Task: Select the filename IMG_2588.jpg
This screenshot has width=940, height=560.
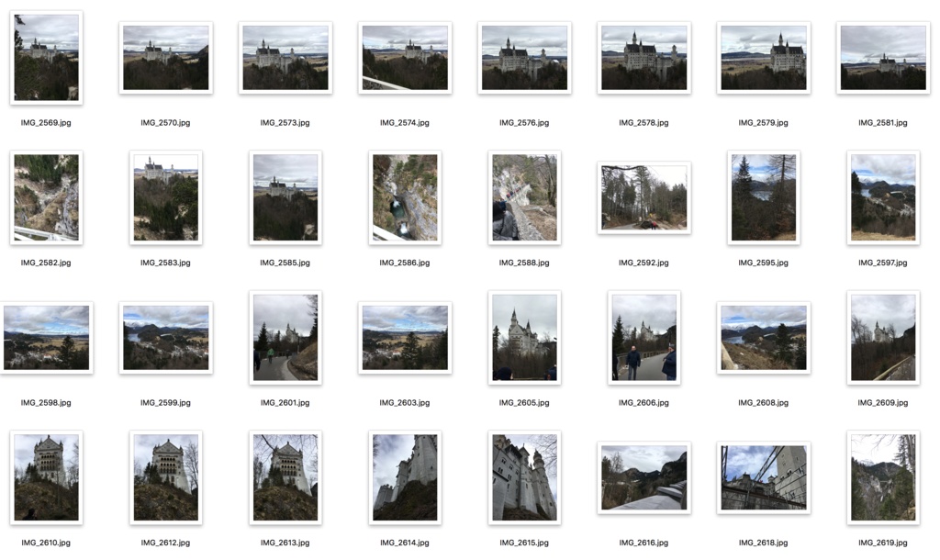Action: [x=524, y=263]
